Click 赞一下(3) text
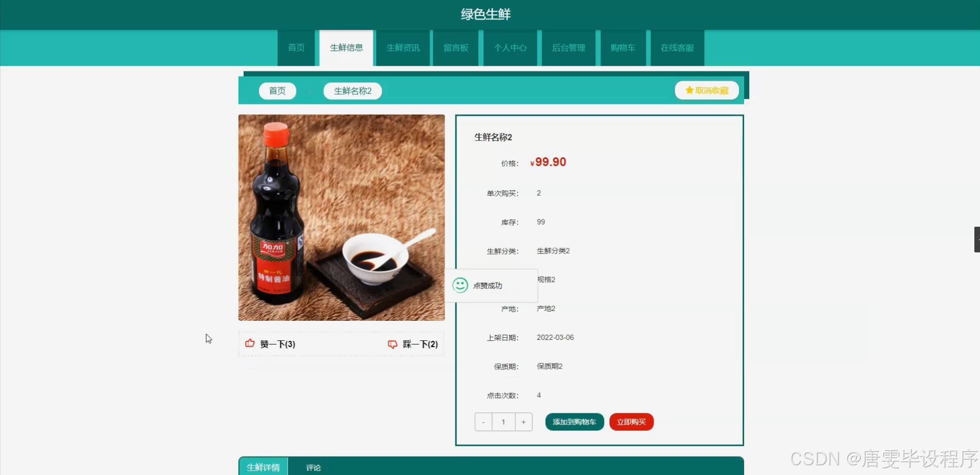 [x=278, y=344]
